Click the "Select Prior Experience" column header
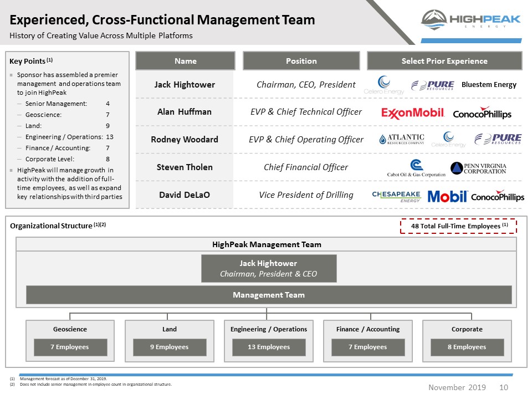 [x=444, y=61]
